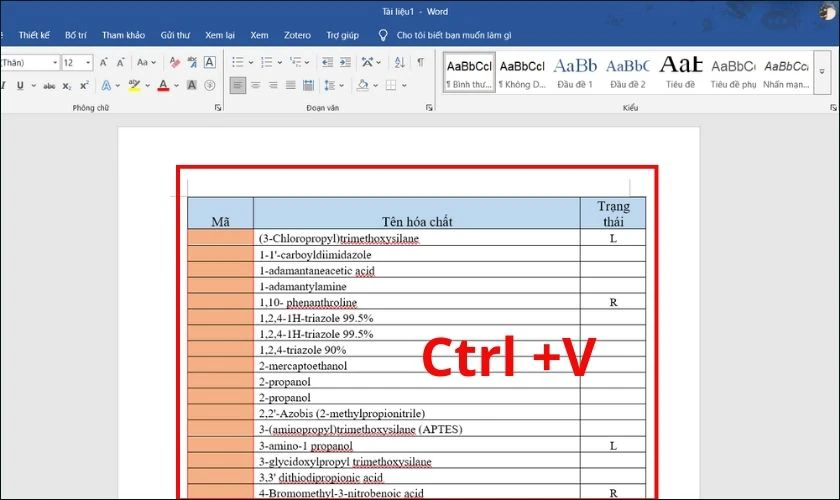Toggle justify alignment
This screenshot has width=840, height=500.
coord(290,85)
